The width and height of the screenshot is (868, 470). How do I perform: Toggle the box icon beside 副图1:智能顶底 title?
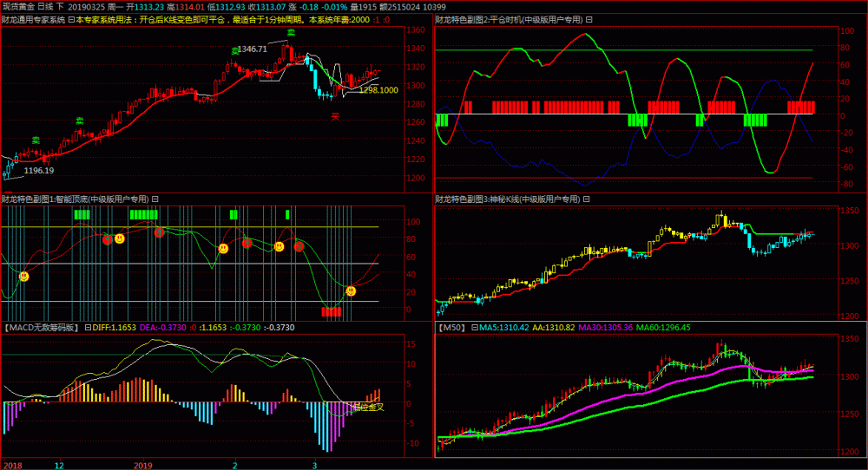pos(155,199)
